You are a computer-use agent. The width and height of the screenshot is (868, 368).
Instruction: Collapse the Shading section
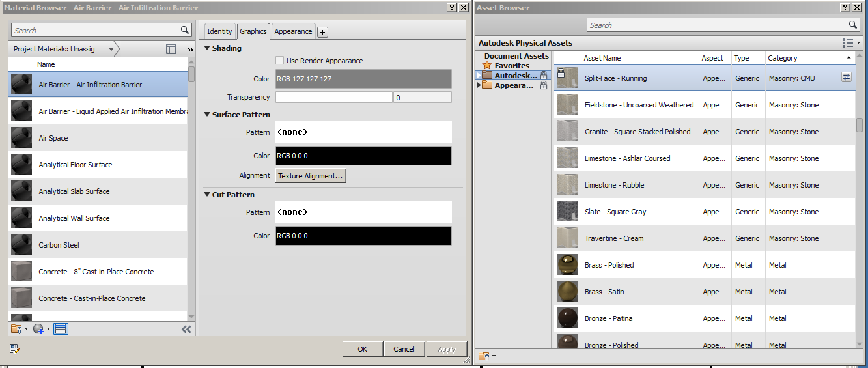(x=207, y=48)
